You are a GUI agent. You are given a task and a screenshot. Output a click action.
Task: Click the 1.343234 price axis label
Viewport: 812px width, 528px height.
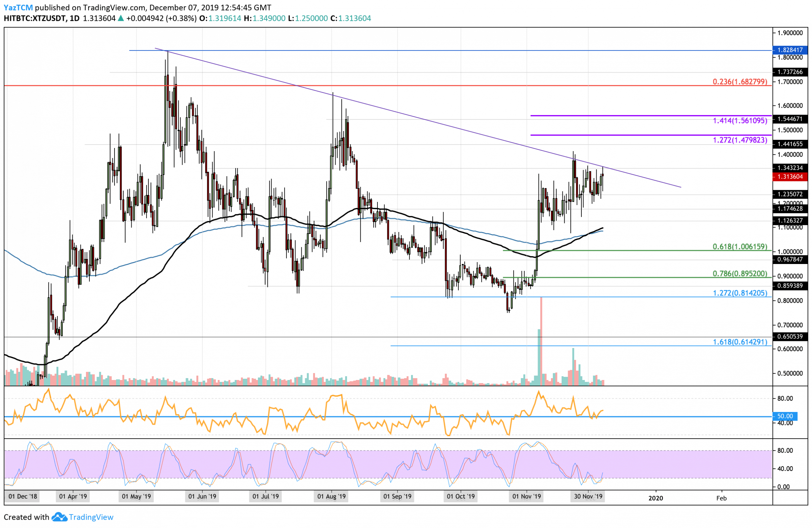coord(790,168)
